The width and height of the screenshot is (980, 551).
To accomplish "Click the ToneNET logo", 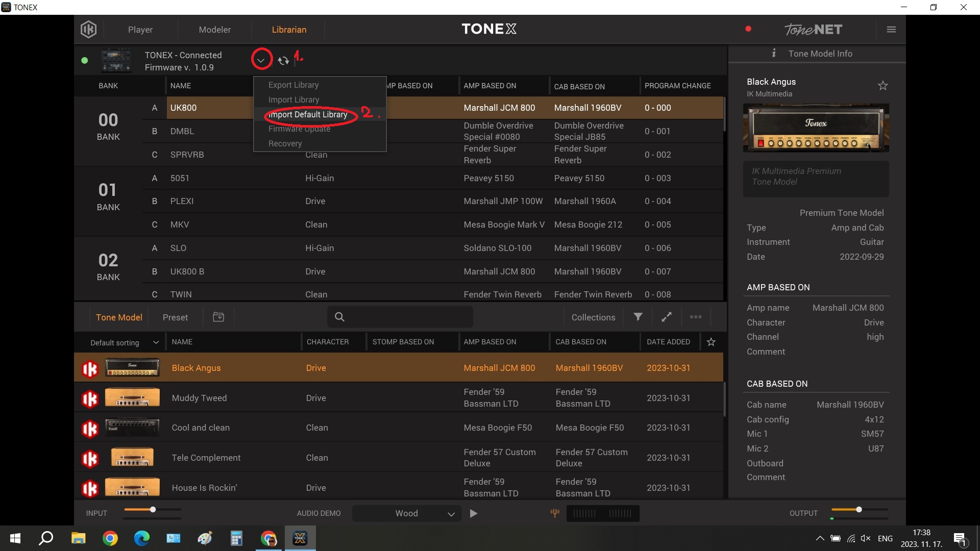I will point(813,30).
